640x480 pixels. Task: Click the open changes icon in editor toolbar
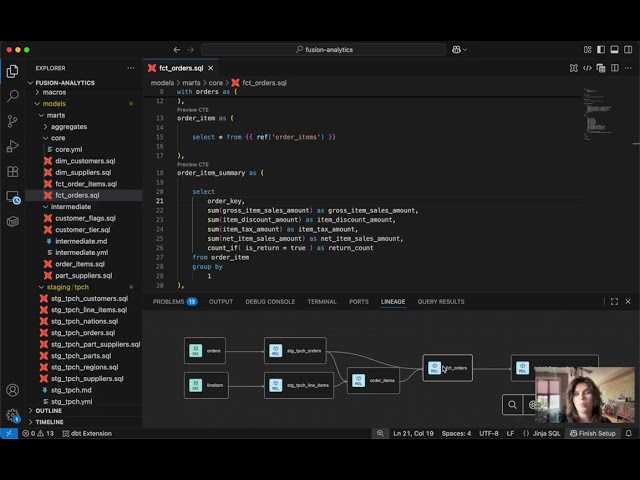(x=601, y=68)
